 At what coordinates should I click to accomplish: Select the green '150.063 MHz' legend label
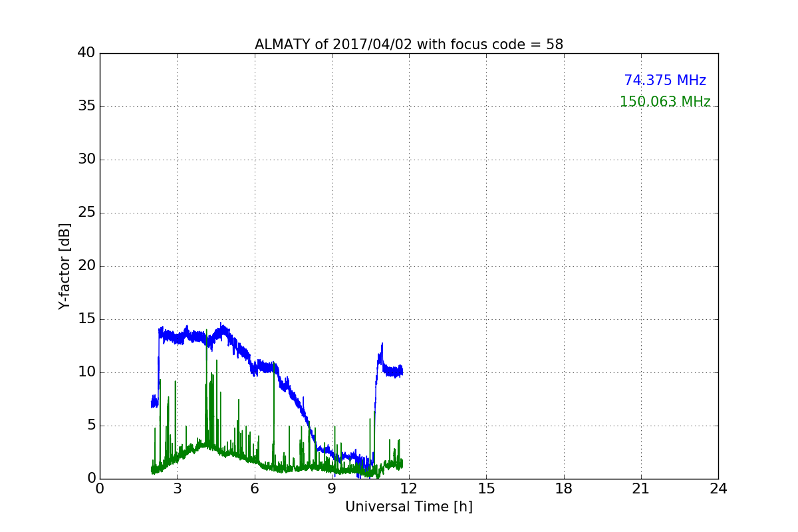(665, 102)
